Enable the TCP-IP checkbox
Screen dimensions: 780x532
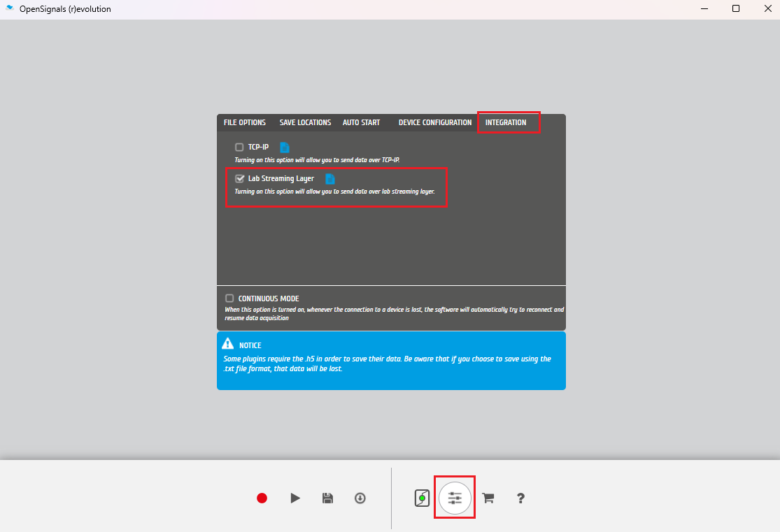(x=239, y=148)
